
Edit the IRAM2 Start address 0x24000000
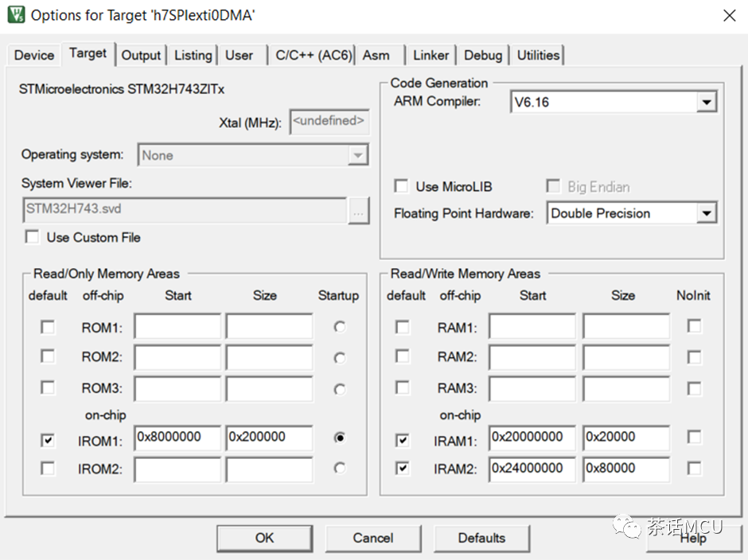pos(532,469)
